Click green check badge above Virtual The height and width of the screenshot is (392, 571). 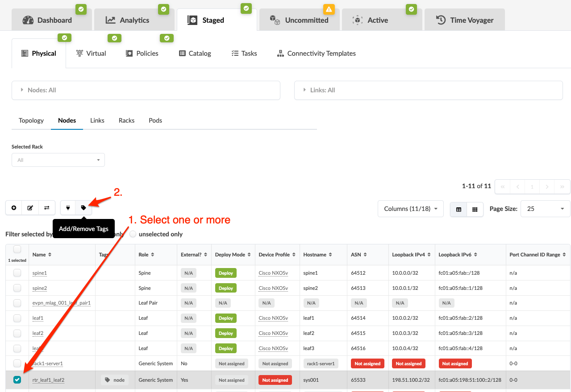point(115,38)
